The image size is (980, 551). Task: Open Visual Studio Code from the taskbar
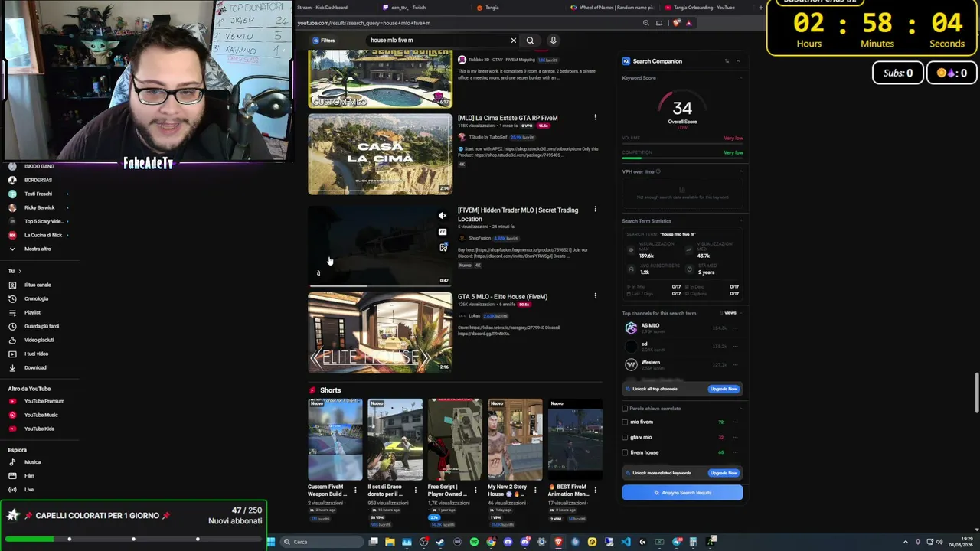(x=626, y=542)
